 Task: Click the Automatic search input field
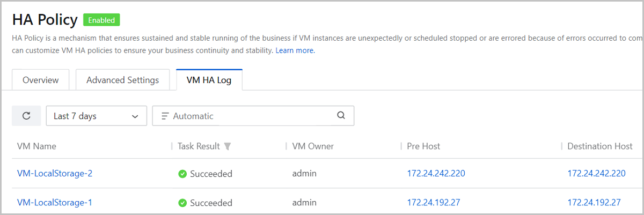coord(252,116)
